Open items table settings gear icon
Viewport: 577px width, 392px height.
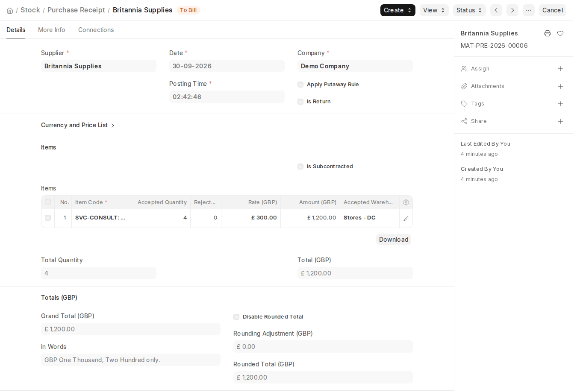(406, 202)
